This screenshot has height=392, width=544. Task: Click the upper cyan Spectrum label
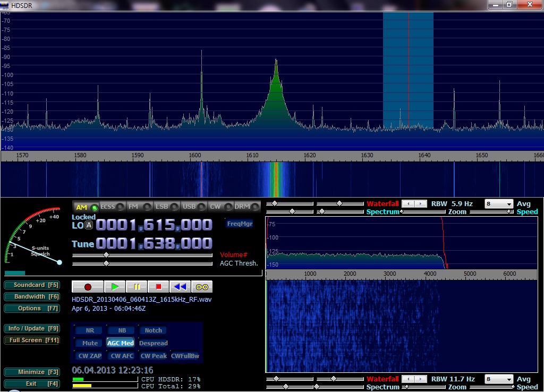382,211
